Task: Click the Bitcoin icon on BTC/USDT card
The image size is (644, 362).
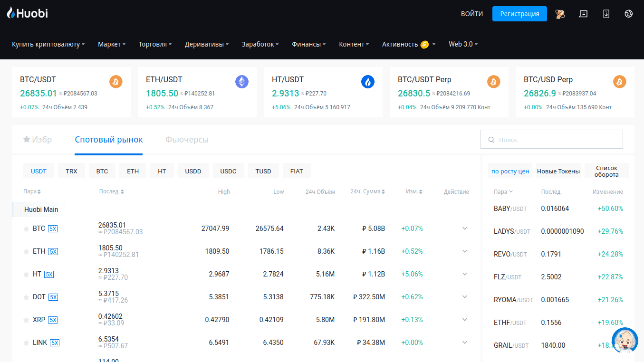Action: 116,82
